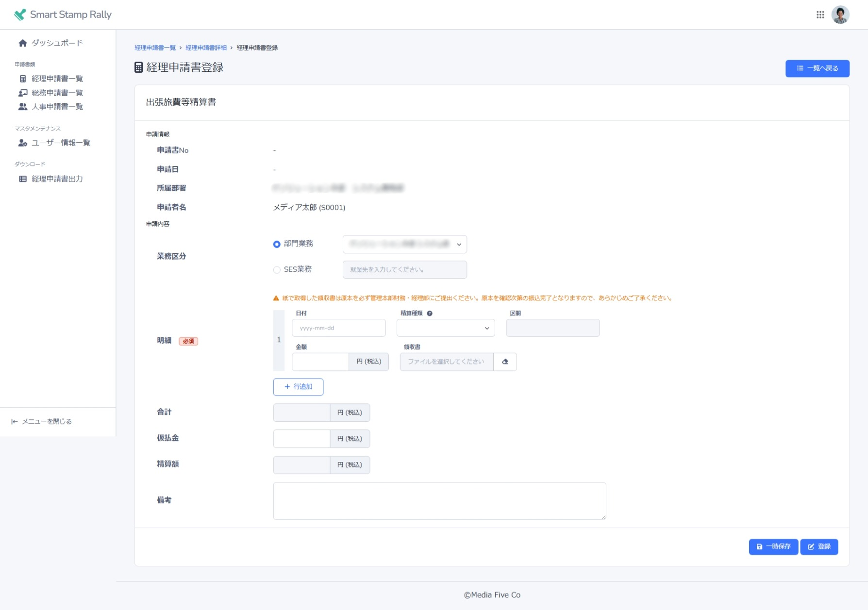This screenshot has height=610, width=868.
Task: Open 経理申請書出力 download page
Action: click(57, 179)
